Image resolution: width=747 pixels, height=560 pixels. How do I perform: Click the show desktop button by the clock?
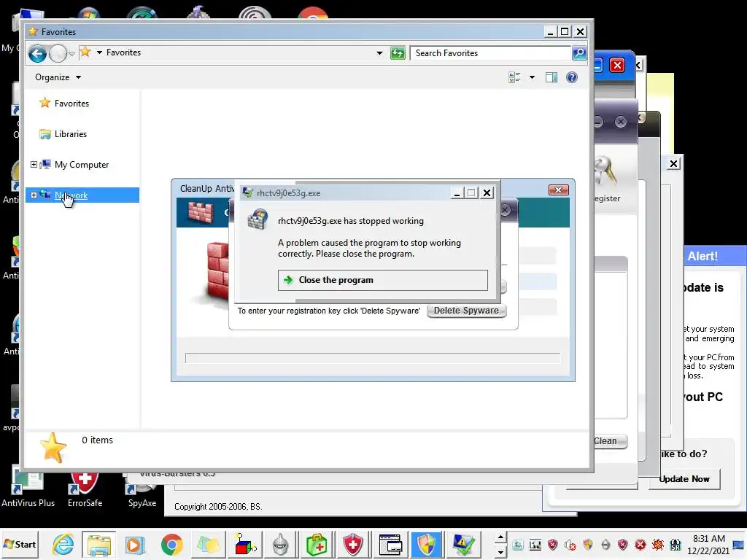pos(739,544)
